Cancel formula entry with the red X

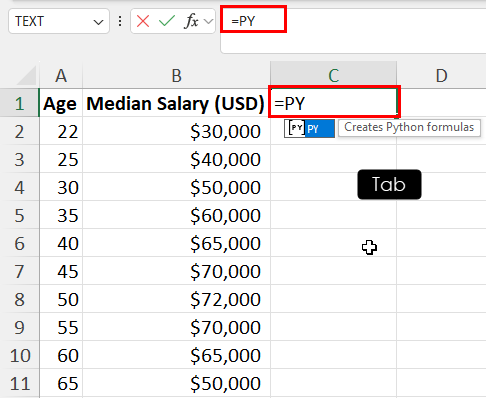click(x=143, y=21)
